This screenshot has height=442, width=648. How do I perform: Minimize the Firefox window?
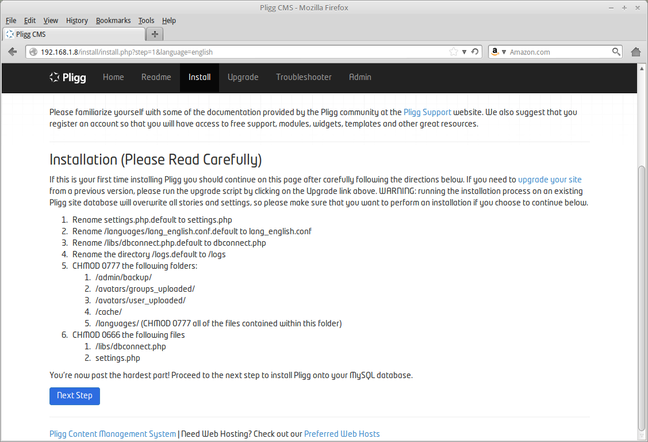pyautogui.click(x=611, y=8)
